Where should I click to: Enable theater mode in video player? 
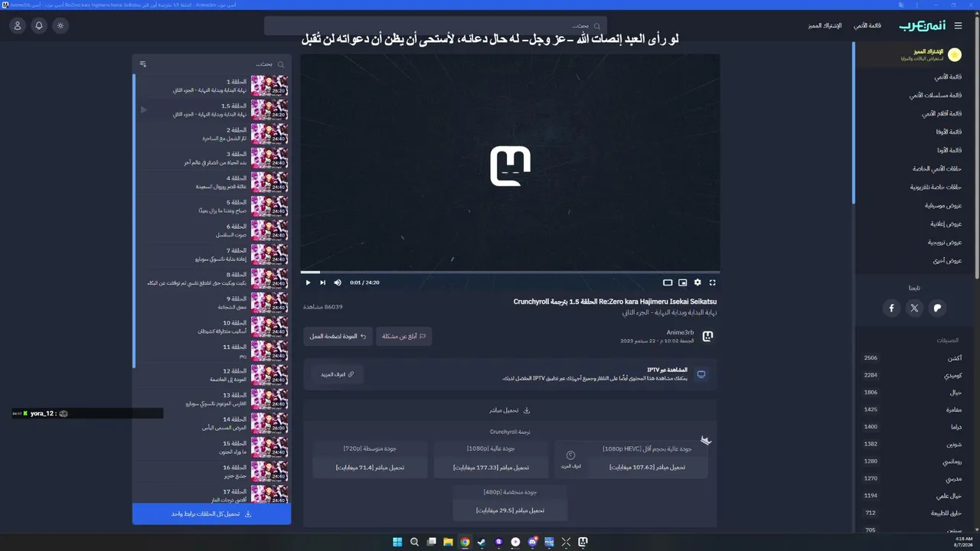(x=668, y=282)
